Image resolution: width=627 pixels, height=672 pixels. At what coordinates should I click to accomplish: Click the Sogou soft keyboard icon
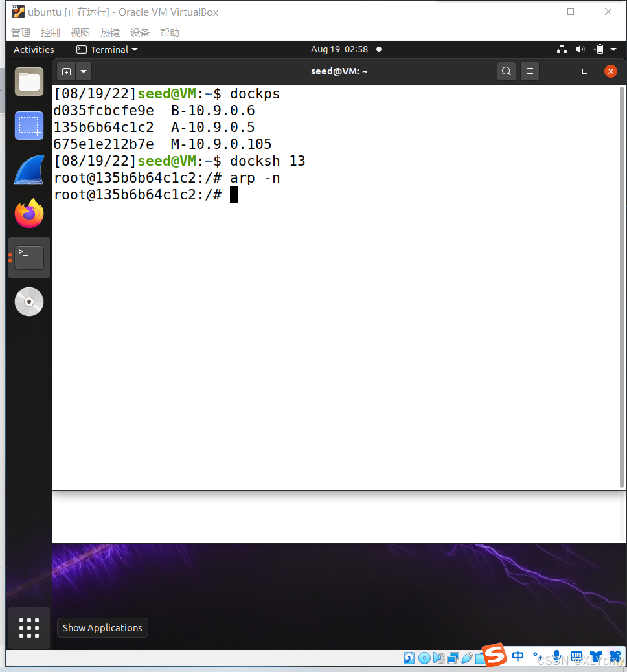(x=576, y=656)
